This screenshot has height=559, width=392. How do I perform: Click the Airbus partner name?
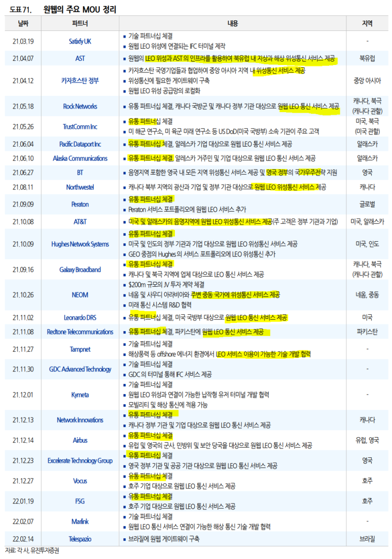tap(80, 440)
